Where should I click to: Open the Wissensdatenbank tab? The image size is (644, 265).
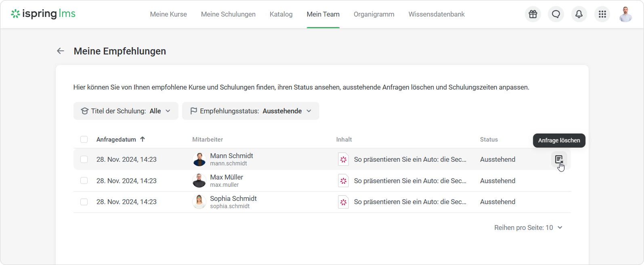click(436, 14)
